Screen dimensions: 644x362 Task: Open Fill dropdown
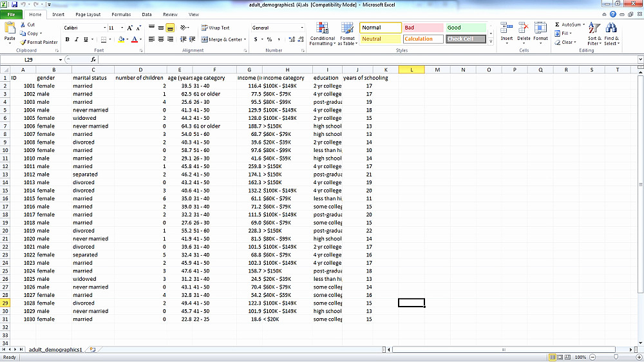point(563,33)
